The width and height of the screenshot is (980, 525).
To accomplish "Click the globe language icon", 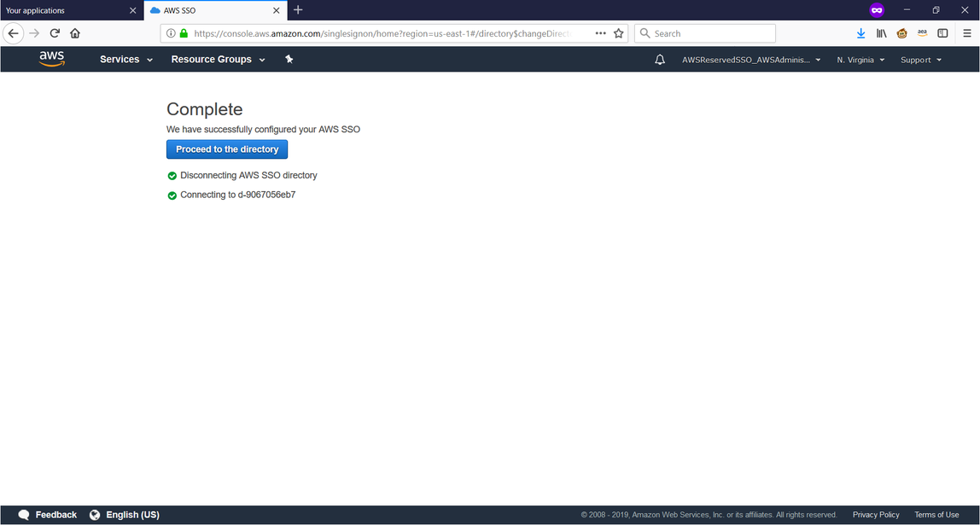I will tap(95, 515).
